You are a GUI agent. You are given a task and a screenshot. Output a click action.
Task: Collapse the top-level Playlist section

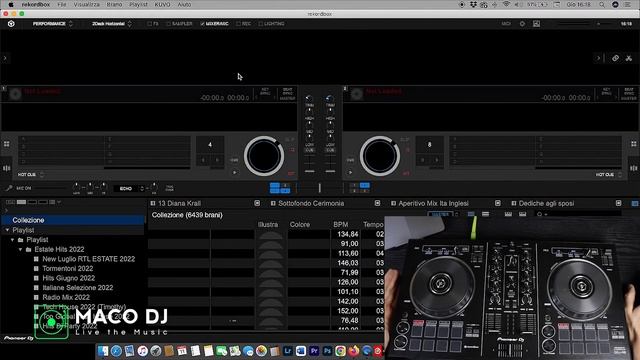tap(7, 230)
